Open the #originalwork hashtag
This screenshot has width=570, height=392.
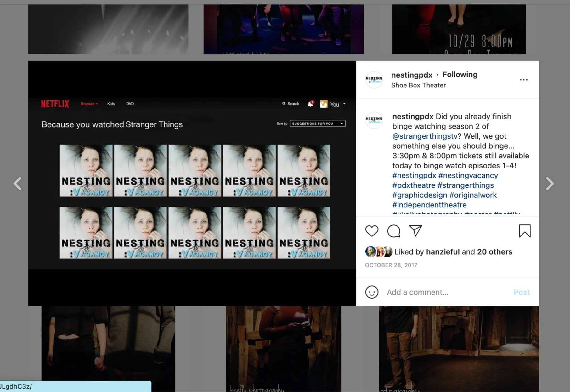[x=473, y=195]
